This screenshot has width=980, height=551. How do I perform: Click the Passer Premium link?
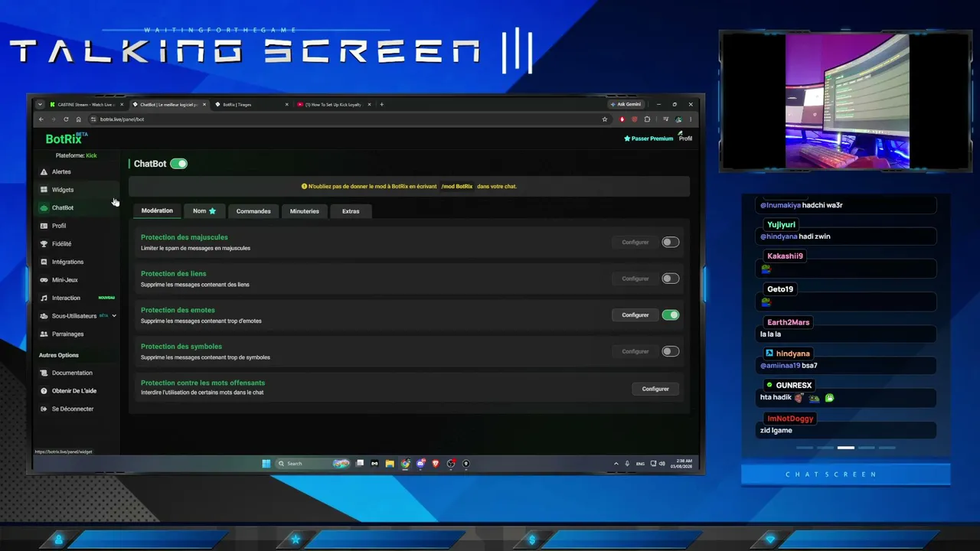648,139
